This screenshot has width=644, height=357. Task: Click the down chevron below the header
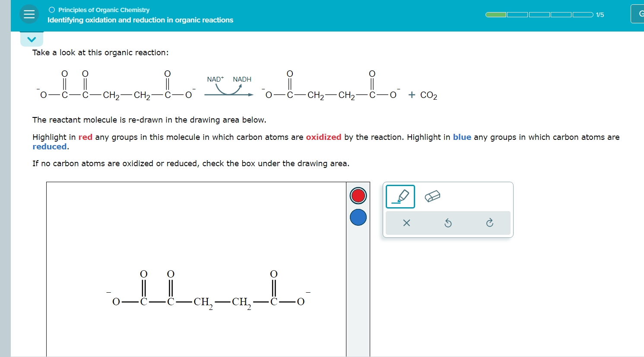point(32,39)
